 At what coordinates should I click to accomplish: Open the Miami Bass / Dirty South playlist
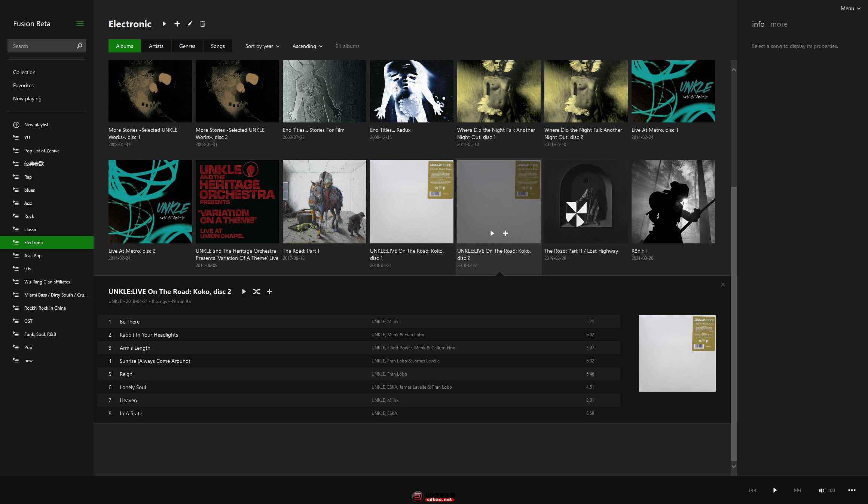47,295
